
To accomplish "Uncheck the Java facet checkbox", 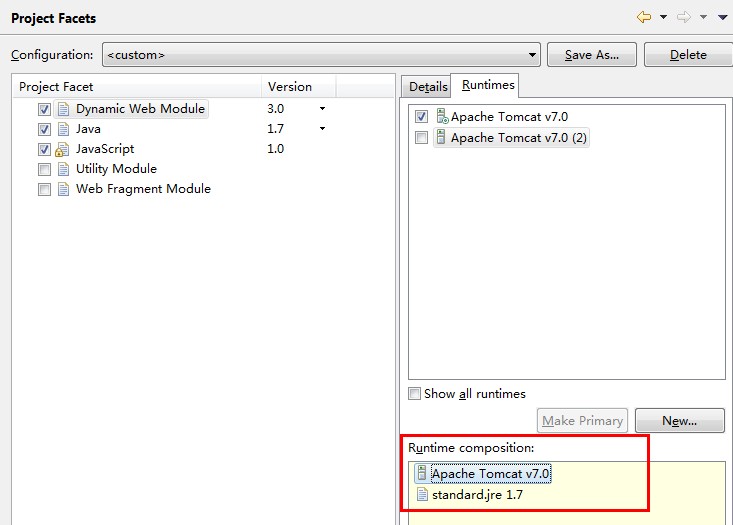I will [44, 129].
